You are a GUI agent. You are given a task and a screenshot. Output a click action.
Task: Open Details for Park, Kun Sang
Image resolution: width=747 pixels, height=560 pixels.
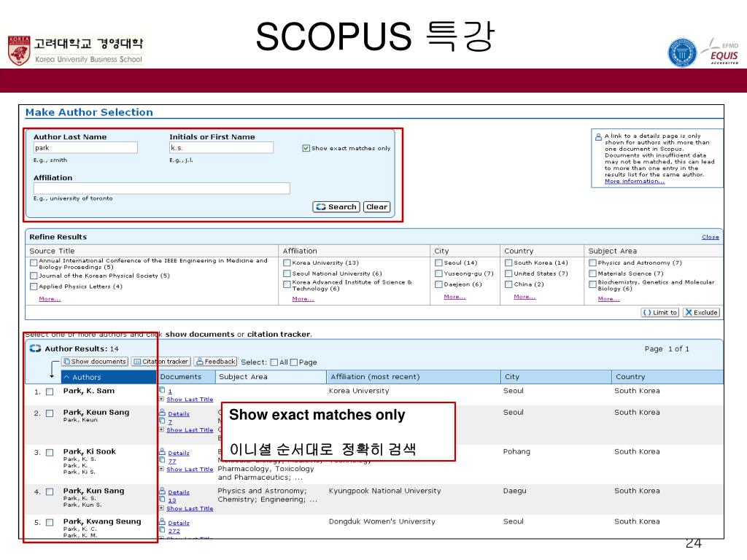point(179,493)
